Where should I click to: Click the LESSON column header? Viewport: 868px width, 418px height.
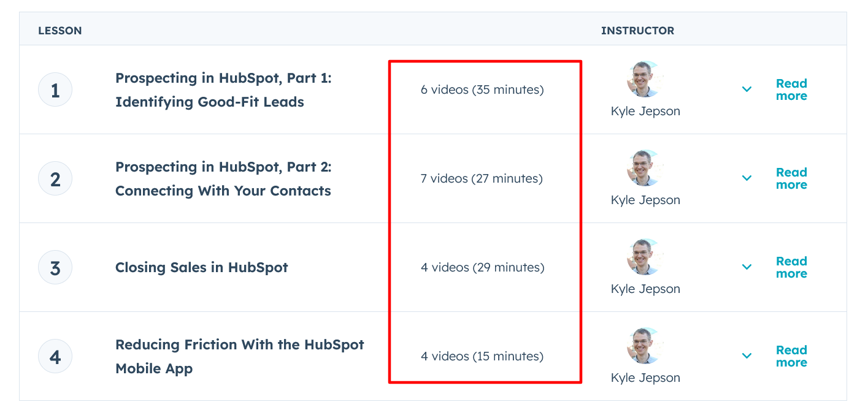click(x=60, y=30)
